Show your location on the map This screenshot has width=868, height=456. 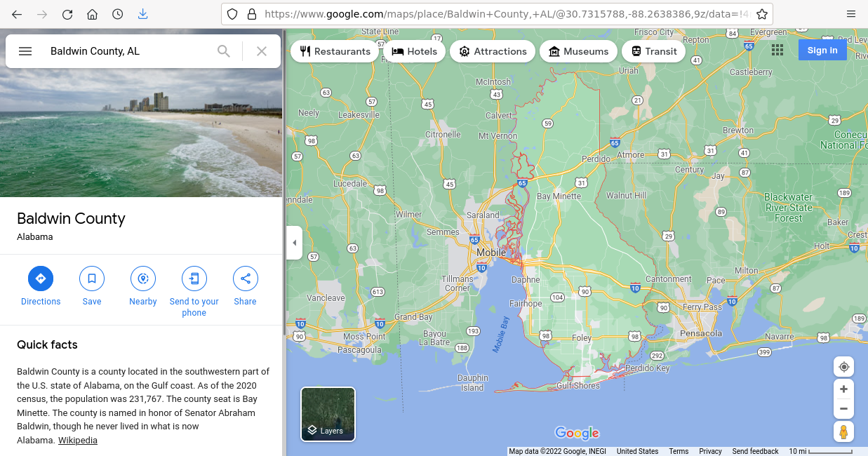843,367
